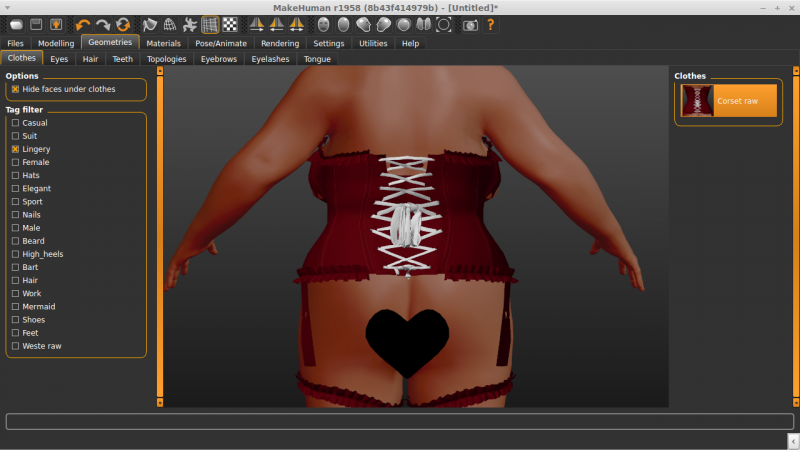The height and width of the screenshot is (450, 800).
Task: Toggle the checkerboard background icon
Action: click(230, 24)
